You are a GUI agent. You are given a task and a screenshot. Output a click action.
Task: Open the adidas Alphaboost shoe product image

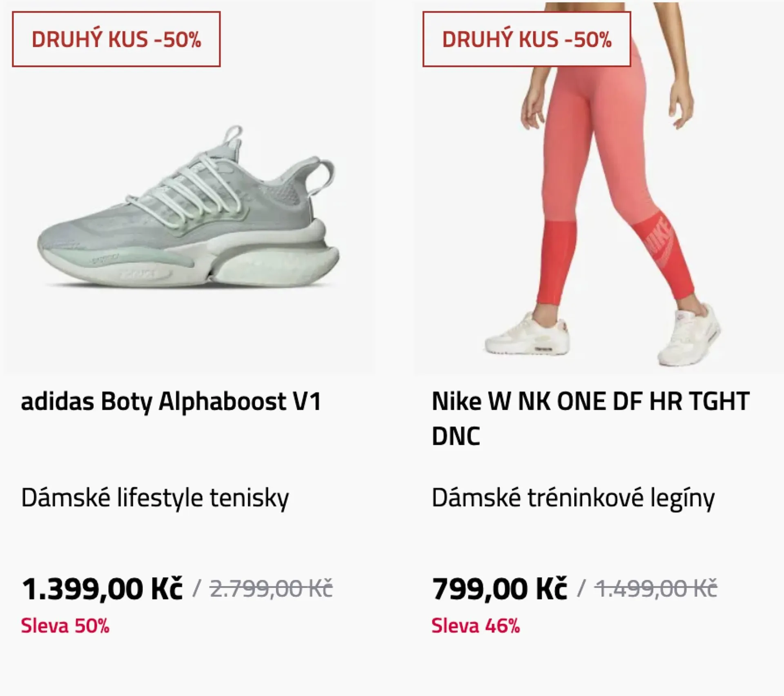click(189, 212)
